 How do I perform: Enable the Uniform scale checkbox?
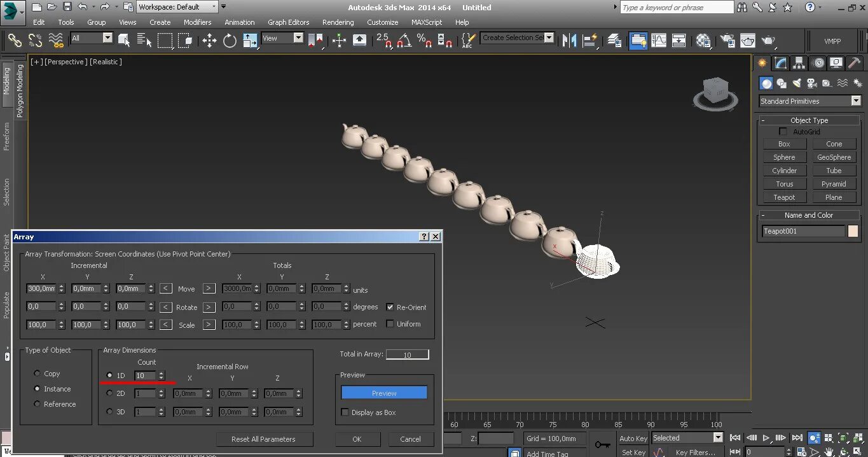(390, 324)
